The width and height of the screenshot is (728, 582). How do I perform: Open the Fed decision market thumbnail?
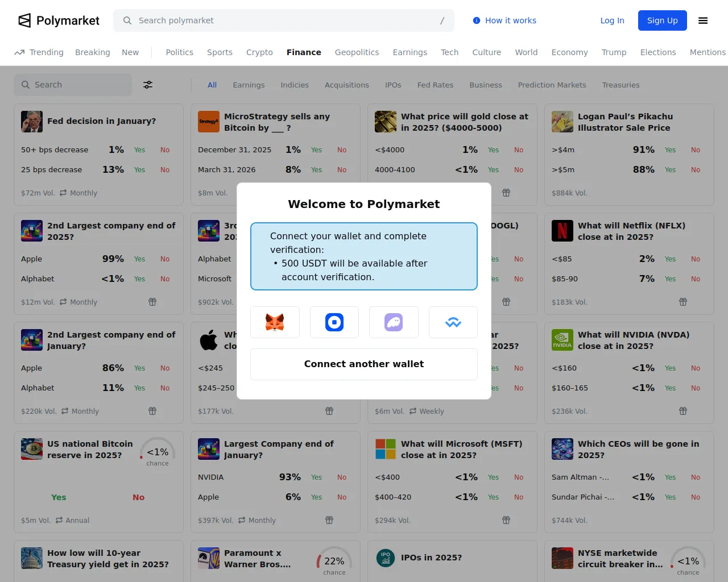pos(32,122)
